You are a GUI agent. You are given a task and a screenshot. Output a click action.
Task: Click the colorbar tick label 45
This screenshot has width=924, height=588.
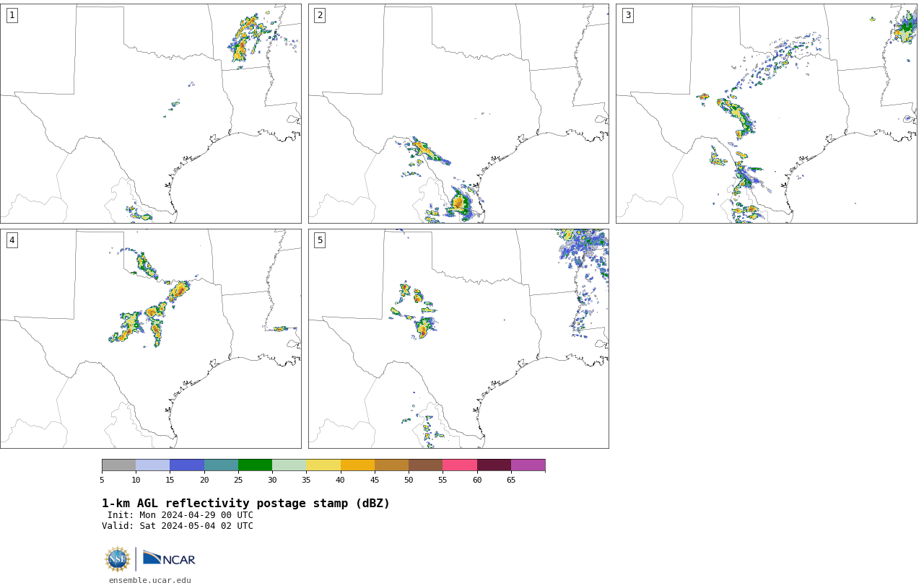[375, 480]
